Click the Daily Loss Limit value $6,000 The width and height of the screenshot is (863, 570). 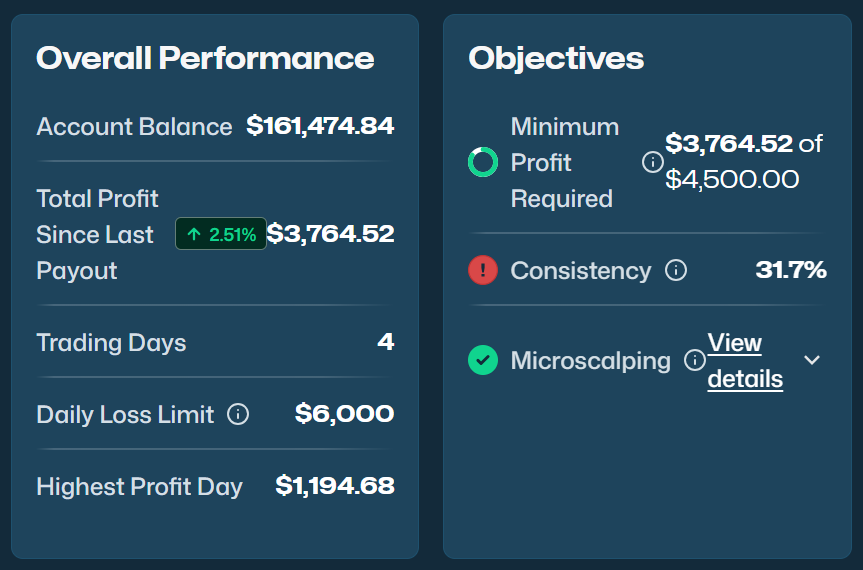coord(345,414)
